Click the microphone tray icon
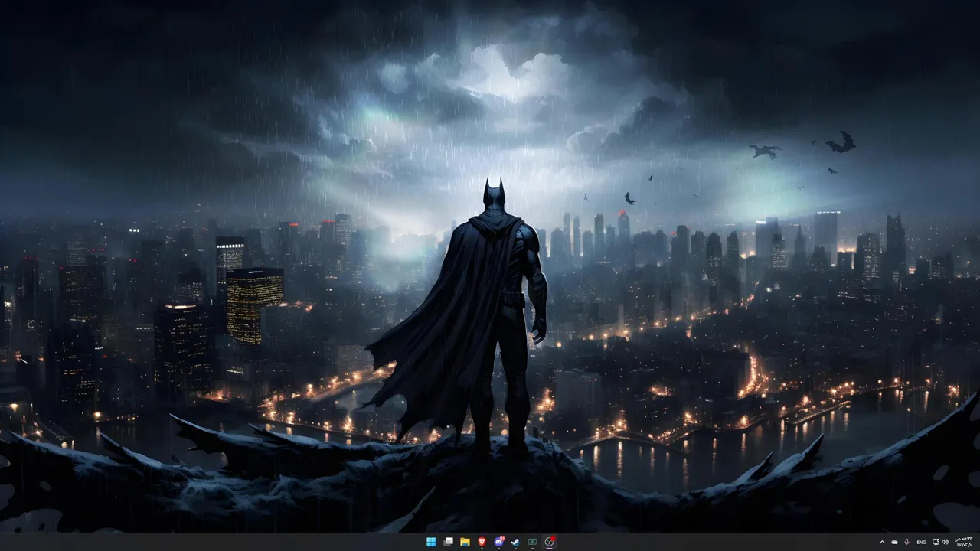This screenshot has height=551, width=980. tap(906, 542)
